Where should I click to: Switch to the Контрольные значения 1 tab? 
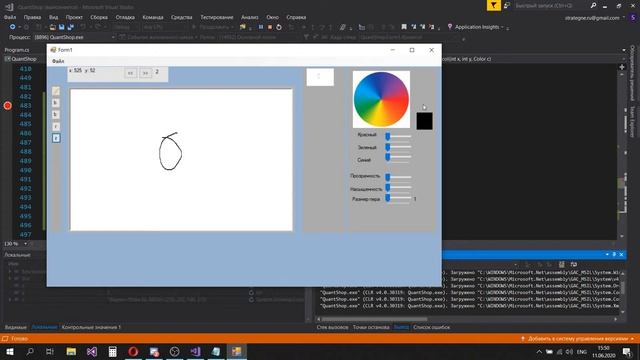[x=91, y=327]
